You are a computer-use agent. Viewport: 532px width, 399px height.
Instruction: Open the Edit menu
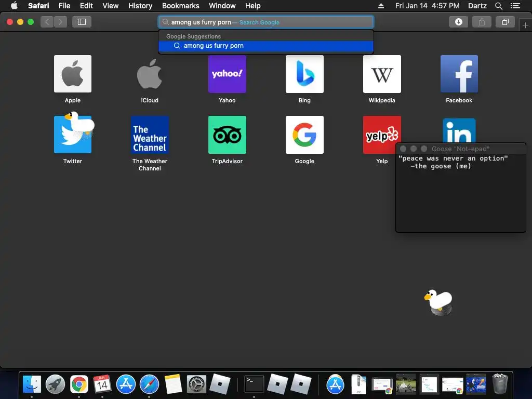coord(86,6)
